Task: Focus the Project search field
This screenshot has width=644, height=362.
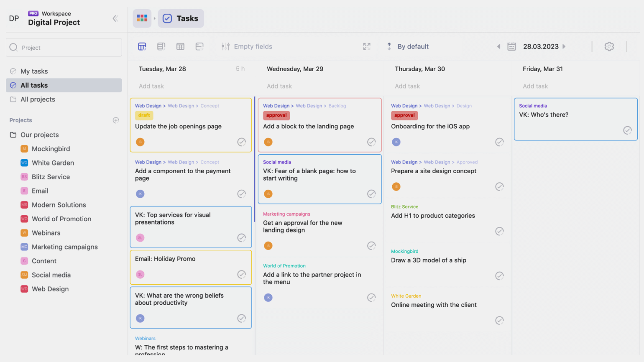Action: (x=64, y=48)
